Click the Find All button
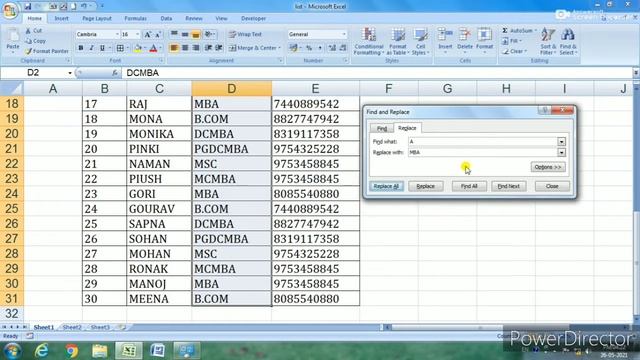 tap(469, 186)
